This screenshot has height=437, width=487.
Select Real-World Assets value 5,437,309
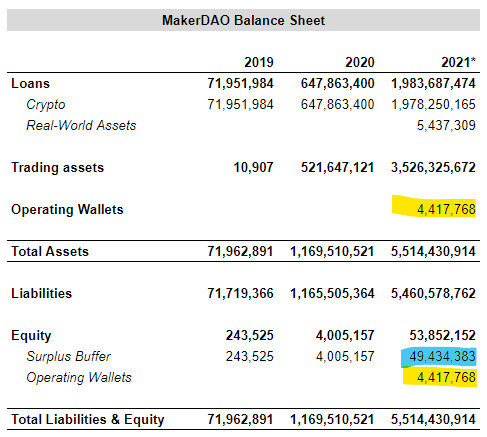(x=446, y=125)
